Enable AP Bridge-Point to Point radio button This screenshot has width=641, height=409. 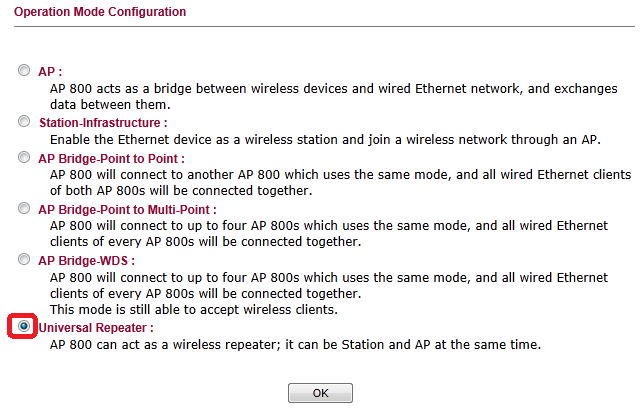pos(24,158)
